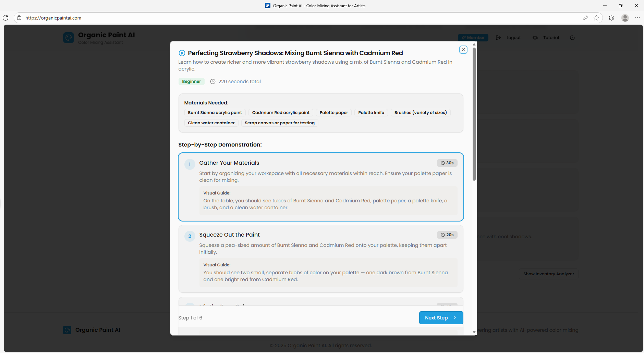Close the tutorial dialog with X icon
This screenshot has height=353, width=644.
(x=463, y=50)
